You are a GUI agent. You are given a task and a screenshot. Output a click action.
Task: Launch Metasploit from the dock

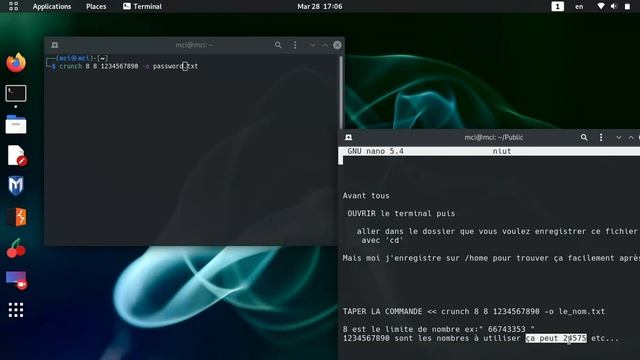click(16, 186)
